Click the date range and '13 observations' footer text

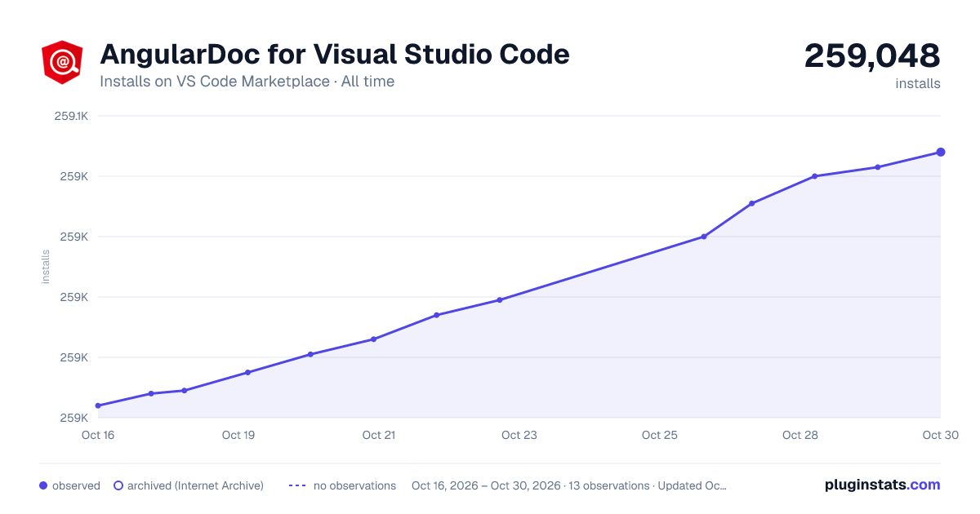click(568, 485)
